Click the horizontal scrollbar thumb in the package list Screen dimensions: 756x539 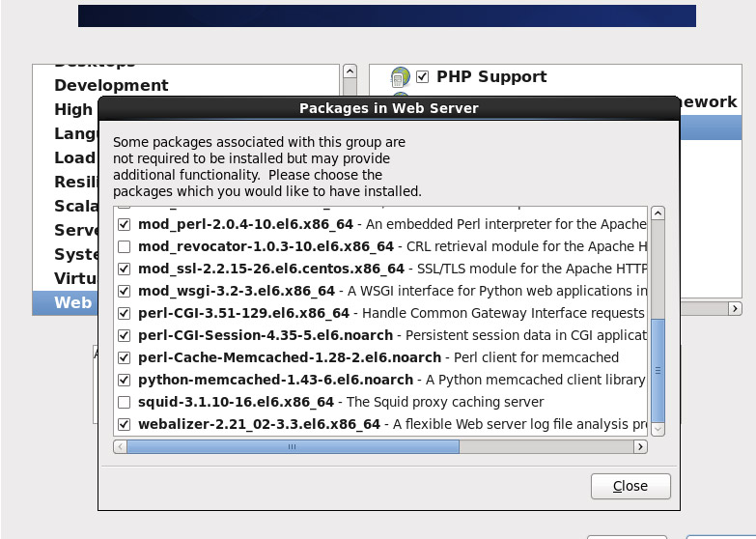point(294,447)
